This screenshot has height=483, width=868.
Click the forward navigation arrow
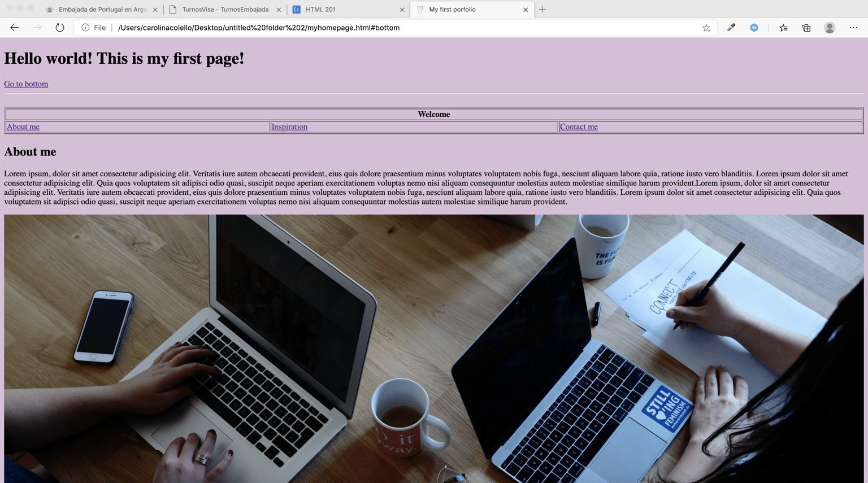pos(37,28)
